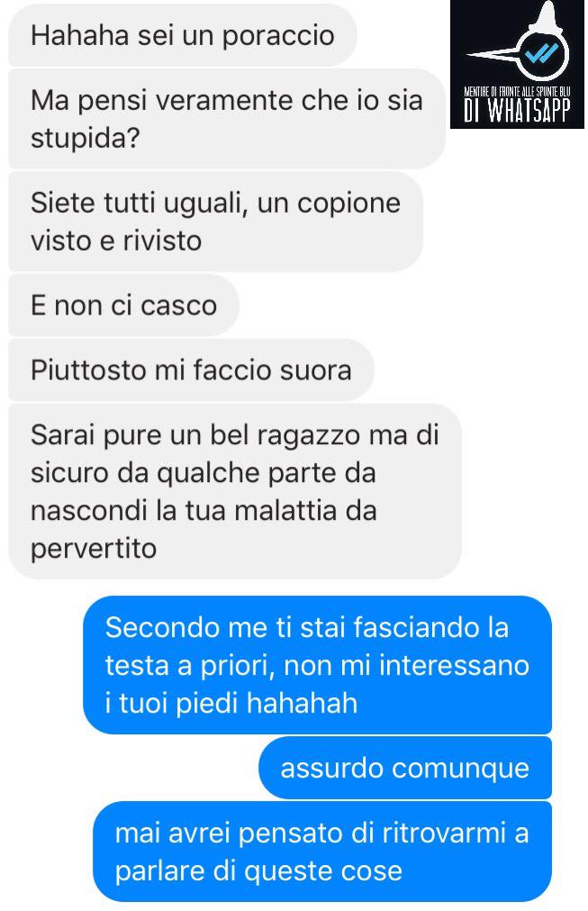The image size is (588, 911).
Task: Select 'Hahaha sei un poraccio' message
Action: coord(183,35)
